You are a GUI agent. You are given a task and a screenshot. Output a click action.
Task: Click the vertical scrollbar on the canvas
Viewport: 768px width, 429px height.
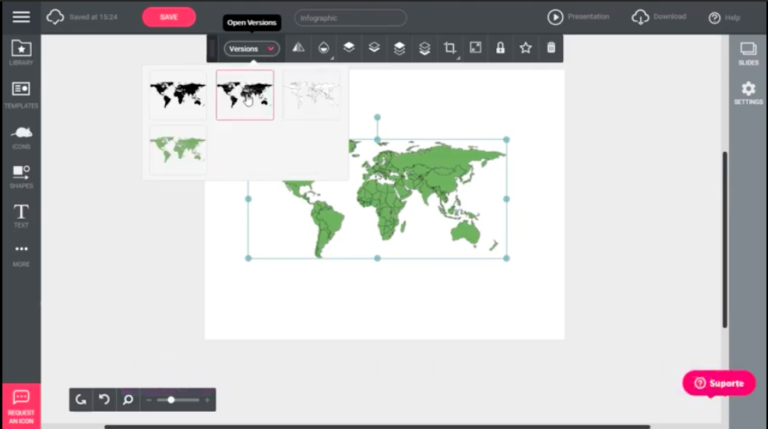point(724,239)
